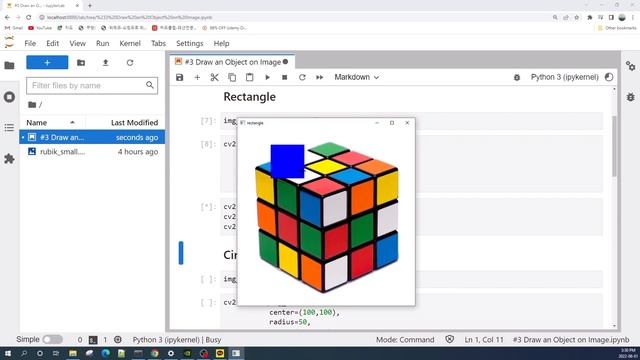This screenshot has height=360, width=640.
Task: Open the Run menu
Action: [x=102, y=43]
